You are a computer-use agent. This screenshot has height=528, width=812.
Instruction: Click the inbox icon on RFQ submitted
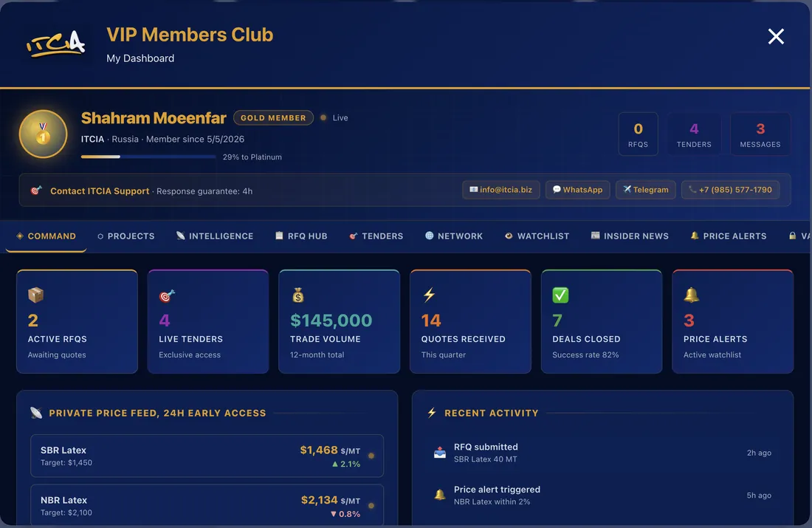[440, 453]
